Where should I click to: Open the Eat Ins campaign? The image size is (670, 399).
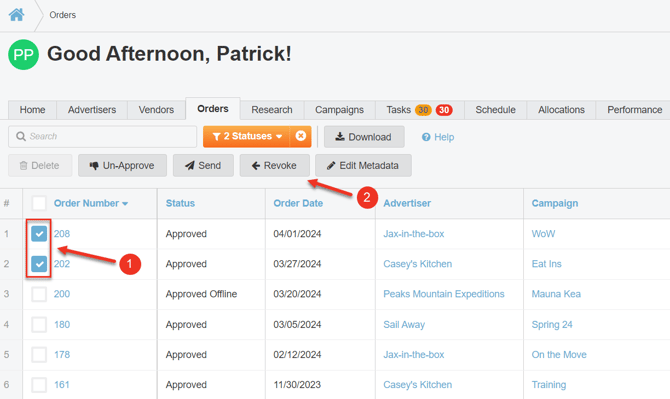(x=547, y=264)
